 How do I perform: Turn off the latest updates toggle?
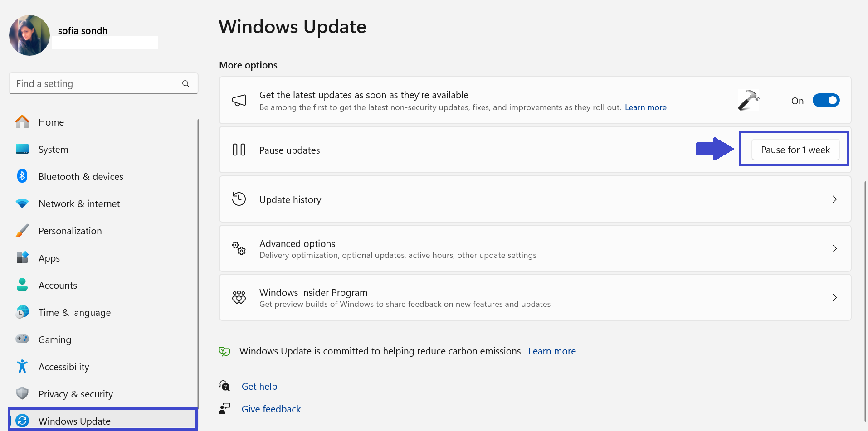[826, 100]
